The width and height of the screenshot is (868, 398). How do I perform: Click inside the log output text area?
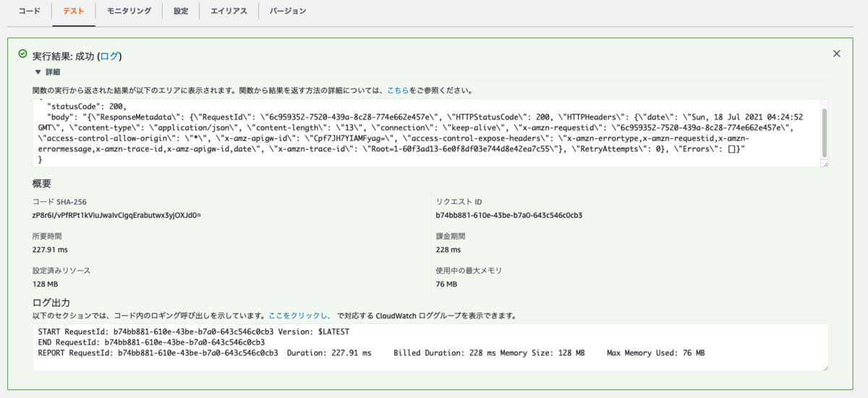point(430,348)
